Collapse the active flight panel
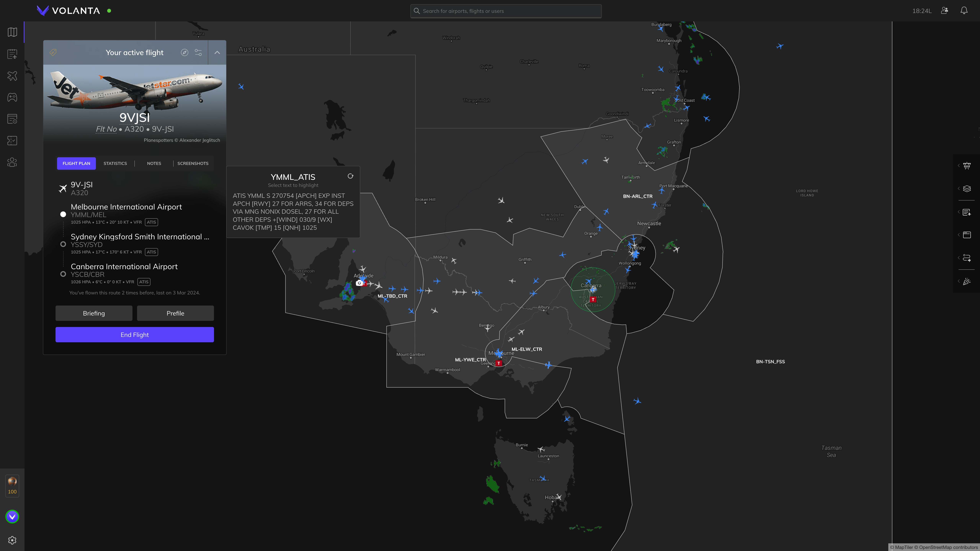 tap(217, 52)
